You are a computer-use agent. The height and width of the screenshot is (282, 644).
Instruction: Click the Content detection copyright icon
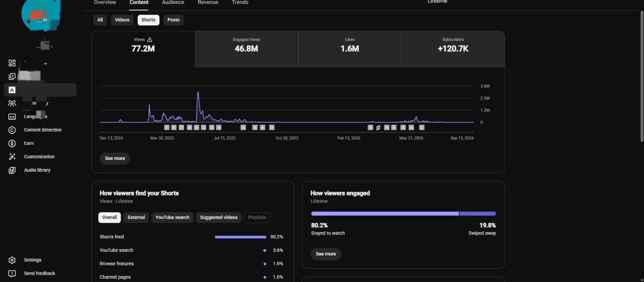coord(12,130)
